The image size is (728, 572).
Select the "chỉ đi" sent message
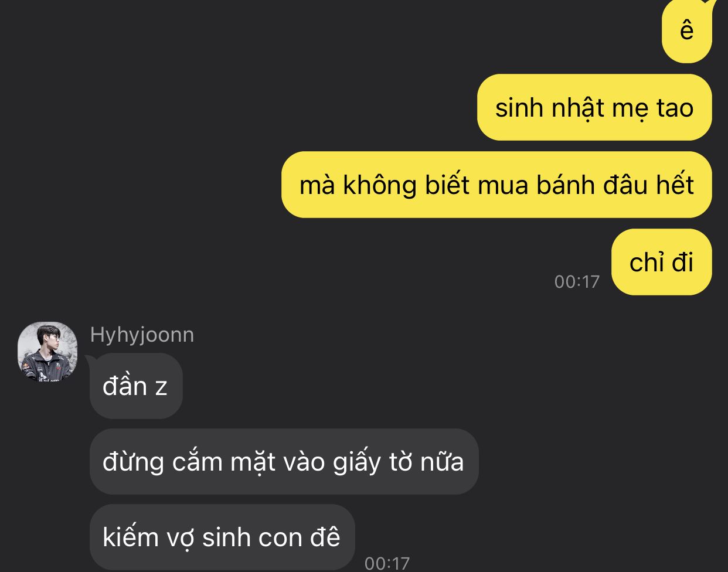pos(661,262)
